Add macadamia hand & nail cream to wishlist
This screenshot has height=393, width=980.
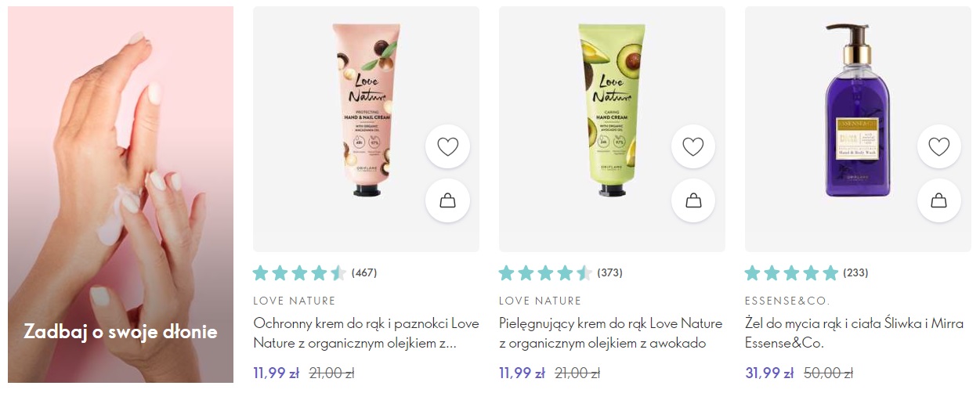click(447, 146)
